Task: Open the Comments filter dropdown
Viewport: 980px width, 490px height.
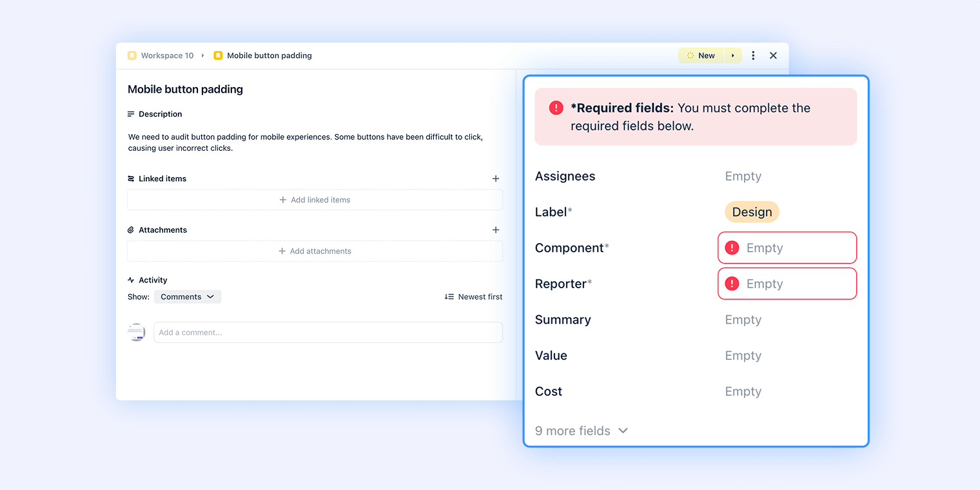Action: (187, 297)
